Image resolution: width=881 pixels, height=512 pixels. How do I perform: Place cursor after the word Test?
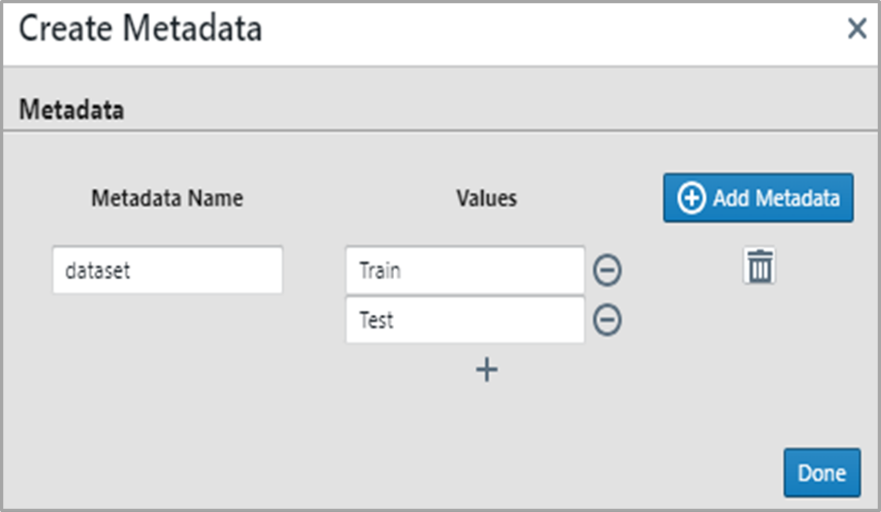click(396, 321)
